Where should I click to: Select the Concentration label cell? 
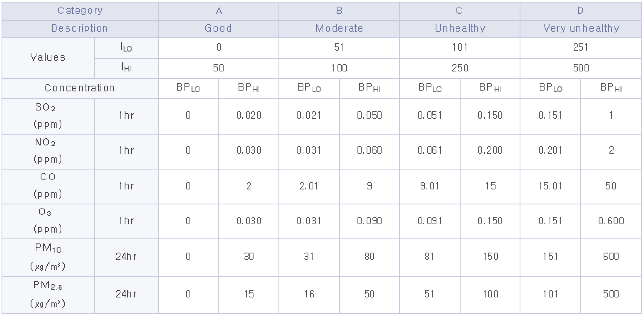(x=79, y=88)
